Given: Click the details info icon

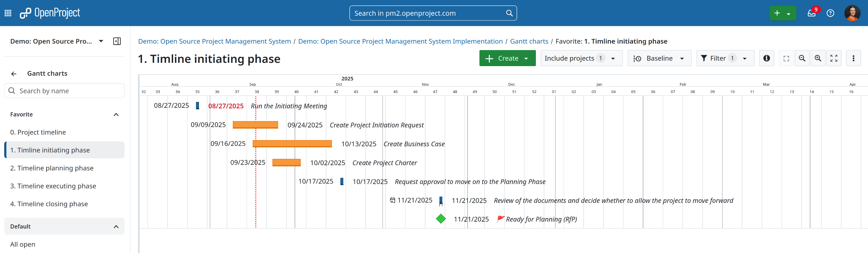Looking at the screenshot, I should (x=766, y=58).
